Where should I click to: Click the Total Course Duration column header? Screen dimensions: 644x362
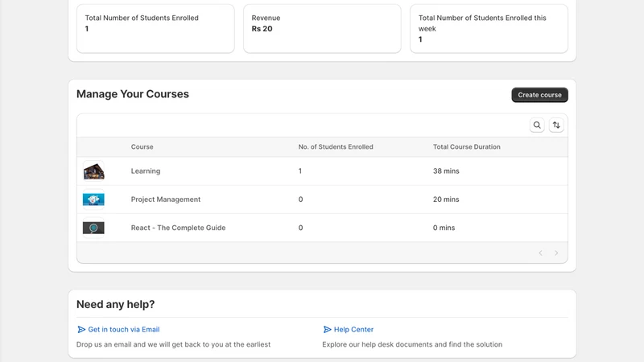[x=467, y=147]
